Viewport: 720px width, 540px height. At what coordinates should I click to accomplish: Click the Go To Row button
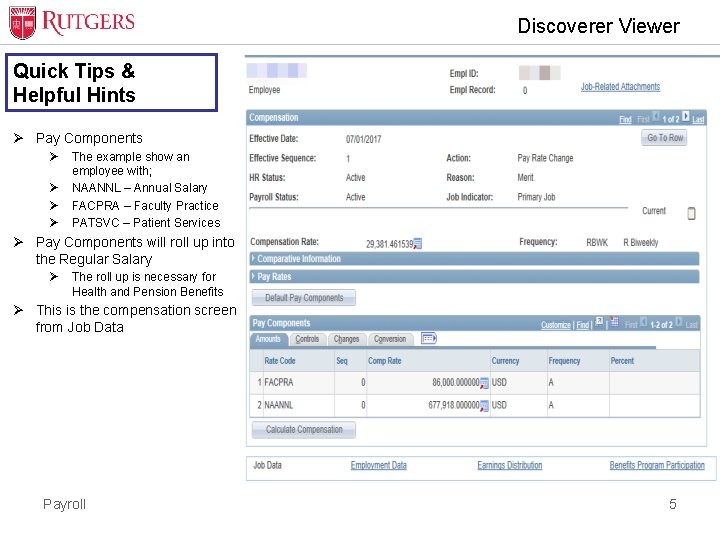pos(664,137)
